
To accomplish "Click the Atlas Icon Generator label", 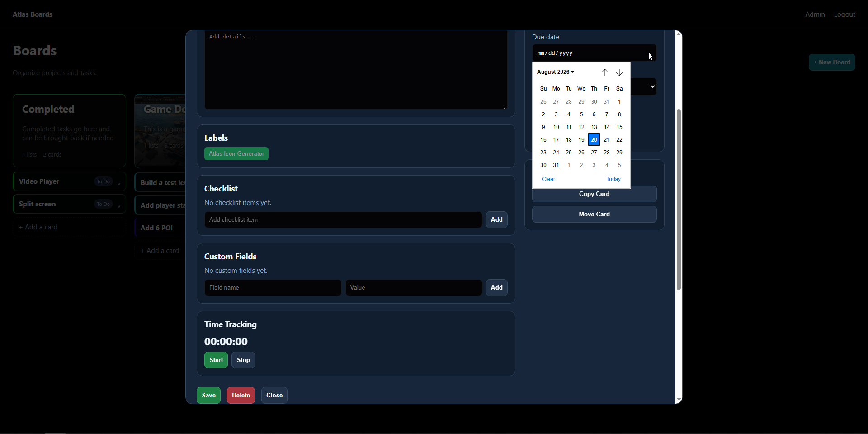I will pyautogui.click(x=236, y=154).
